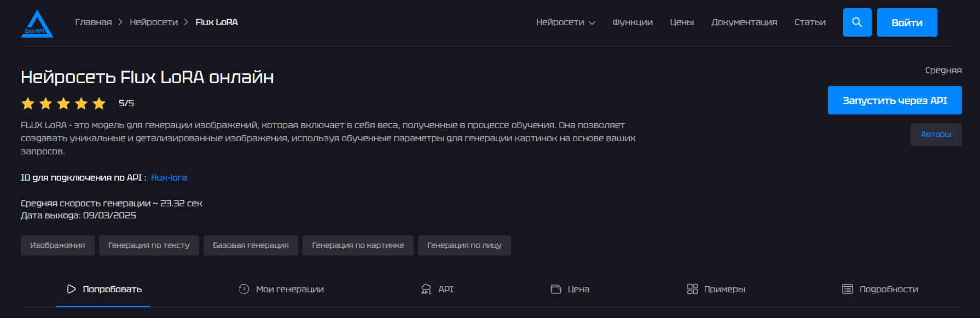Select the Генерация по лицу tag
Viewport: 980px width, 318px height.
464,245
